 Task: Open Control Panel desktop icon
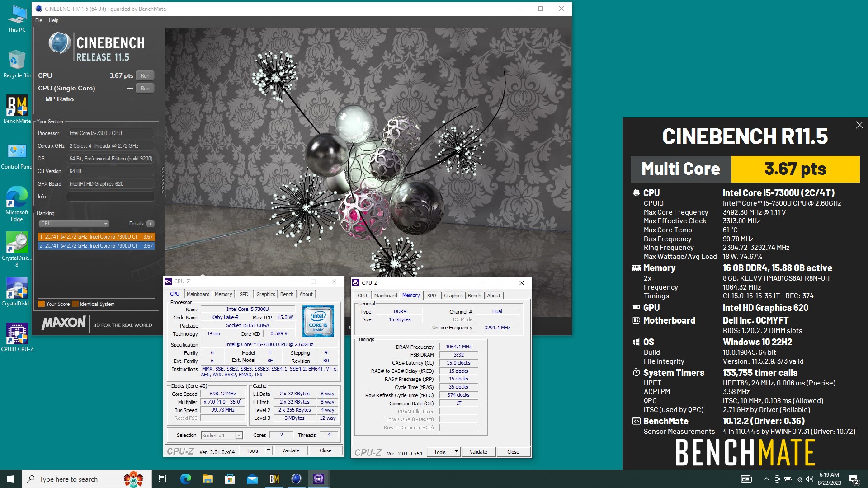[17, 156]
